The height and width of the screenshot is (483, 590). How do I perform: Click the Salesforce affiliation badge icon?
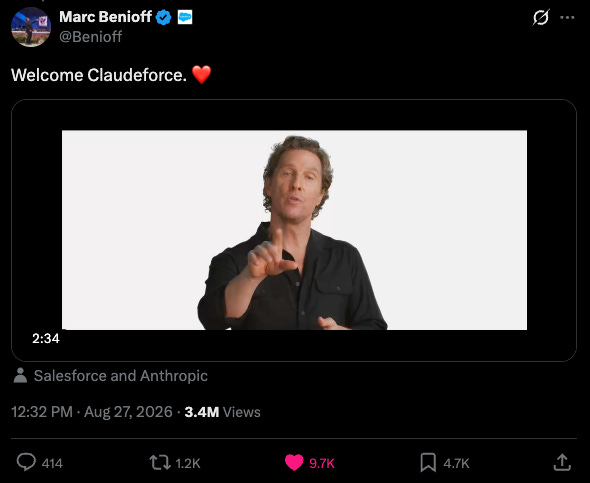[x=185, y=17]
